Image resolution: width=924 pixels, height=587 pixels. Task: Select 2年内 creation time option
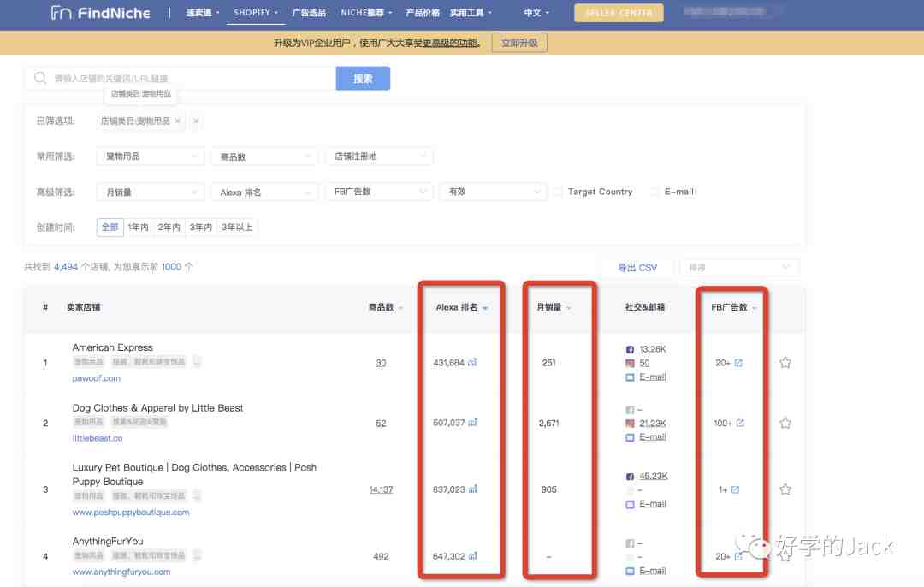click(x=169, y=227)
